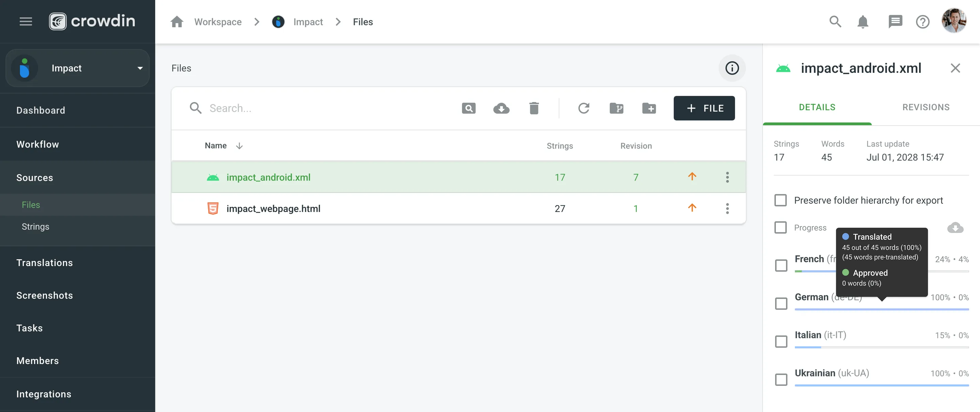Click the info icon next to Files header
This screenshot has height=412, width=980.
coord(732,68)
